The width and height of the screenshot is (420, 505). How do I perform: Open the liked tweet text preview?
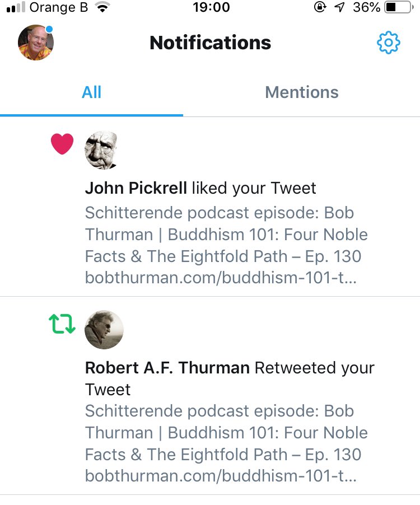point(226,245)
